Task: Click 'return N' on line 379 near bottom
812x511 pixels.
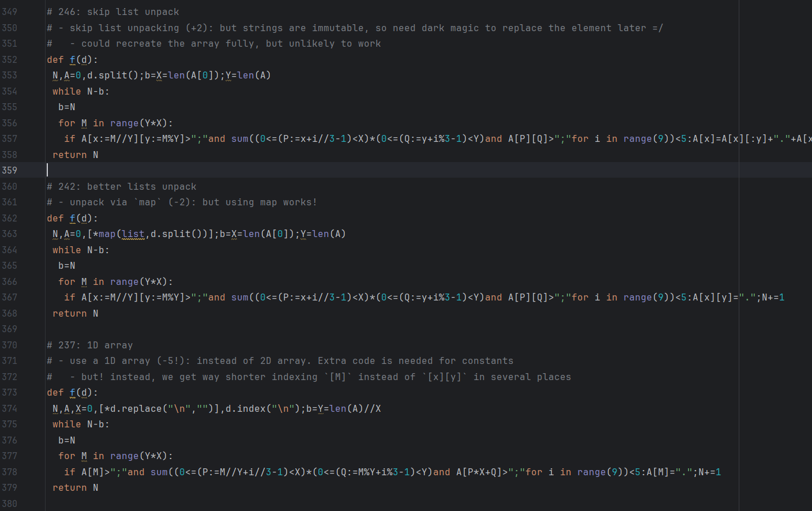Action: [x=75, y=488]
